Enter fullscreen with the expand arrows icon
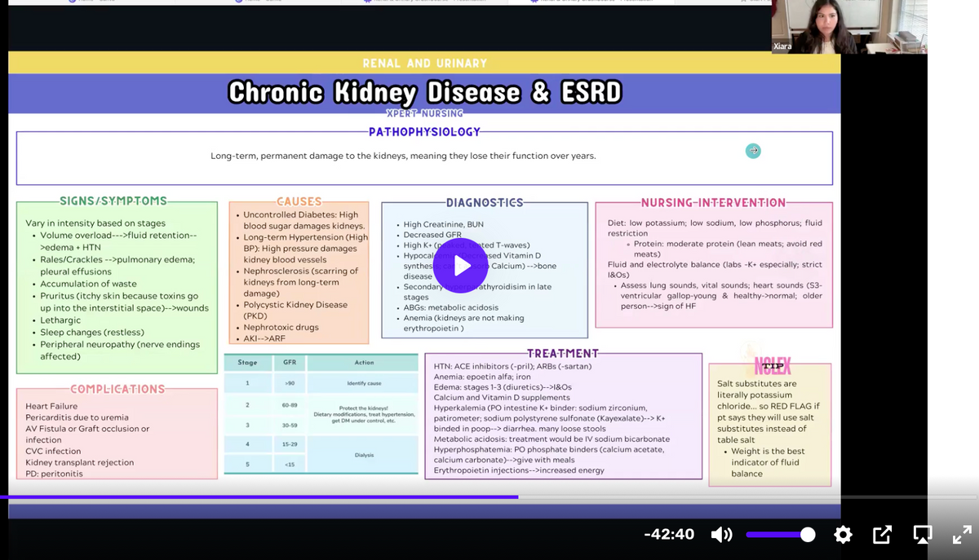 pos(962,535)
